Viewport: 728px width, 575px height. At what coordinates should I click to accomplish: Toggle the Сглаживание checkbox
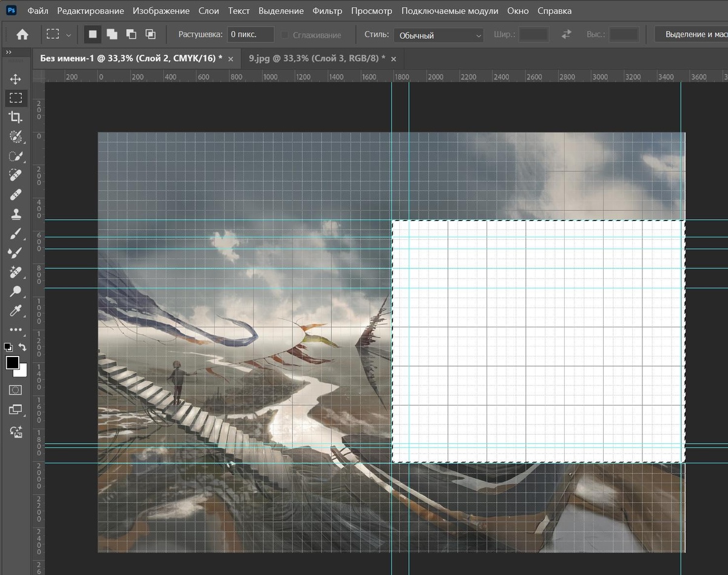285,35
